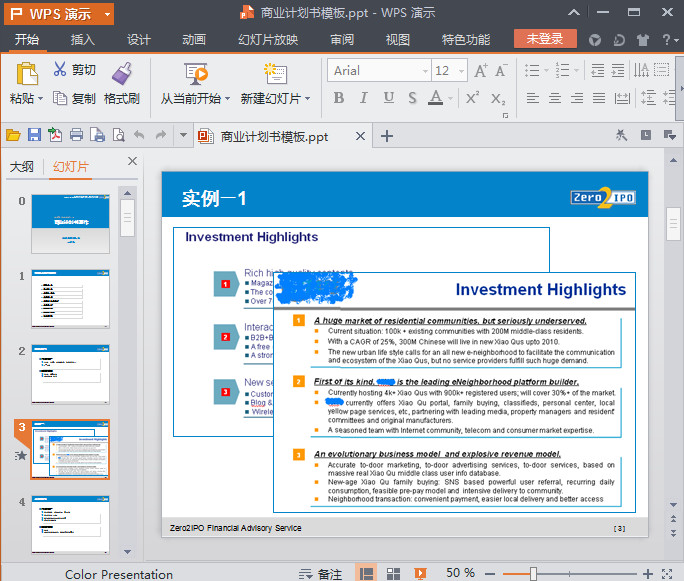Toggle the 备注 notes pane
Screen dimensions: 684x581
pos(321,574)
